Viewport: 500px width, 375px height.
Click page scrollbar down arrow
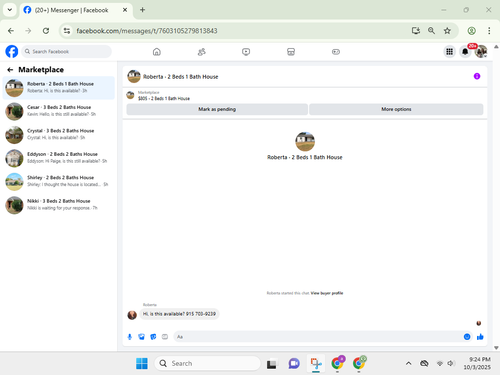point(496,348)
